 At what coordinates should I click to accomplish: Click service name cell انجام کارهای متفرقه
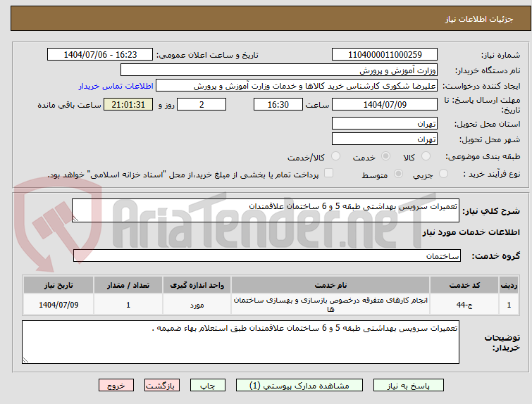330,305
